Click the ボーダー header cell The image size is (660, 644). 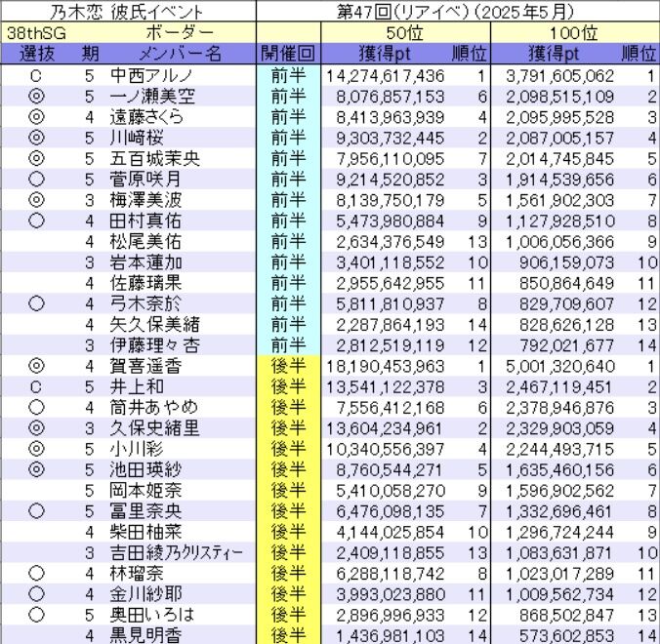click(x=180, y=33)
